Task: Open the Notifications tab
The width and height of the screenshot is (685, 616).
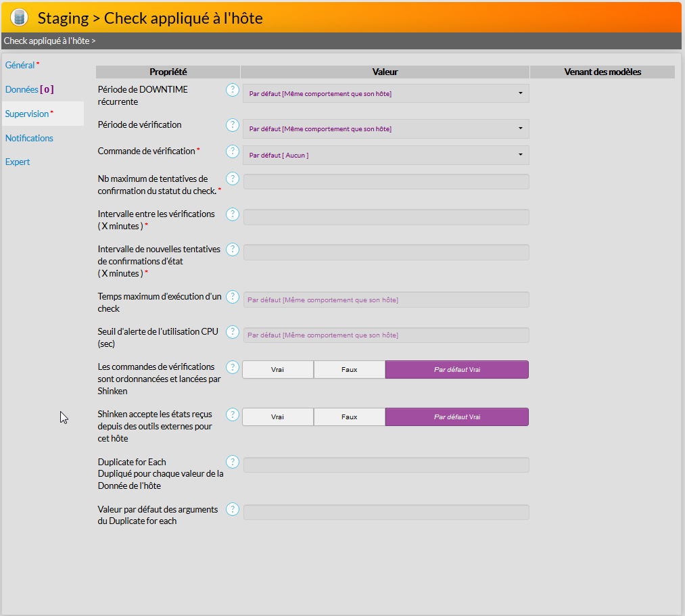Action: [x=29, y=138]
